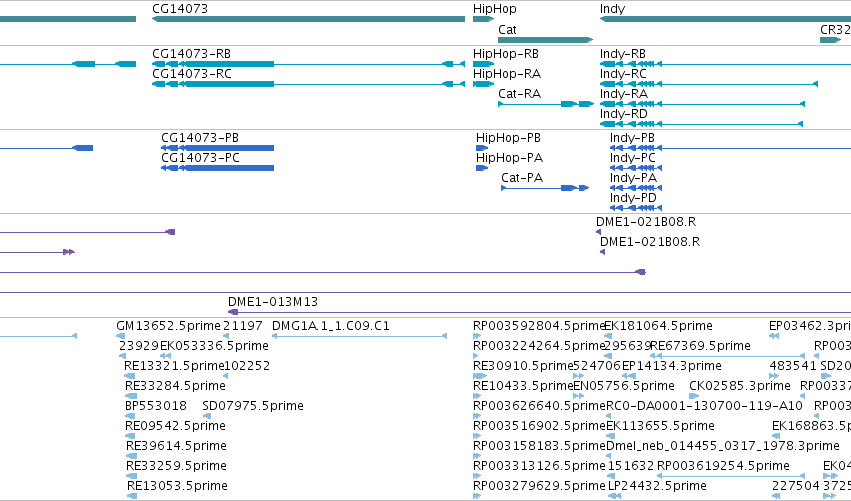The image size is (851, 501).
Task: Select the 295639 feature label
Action: point(628,346)
